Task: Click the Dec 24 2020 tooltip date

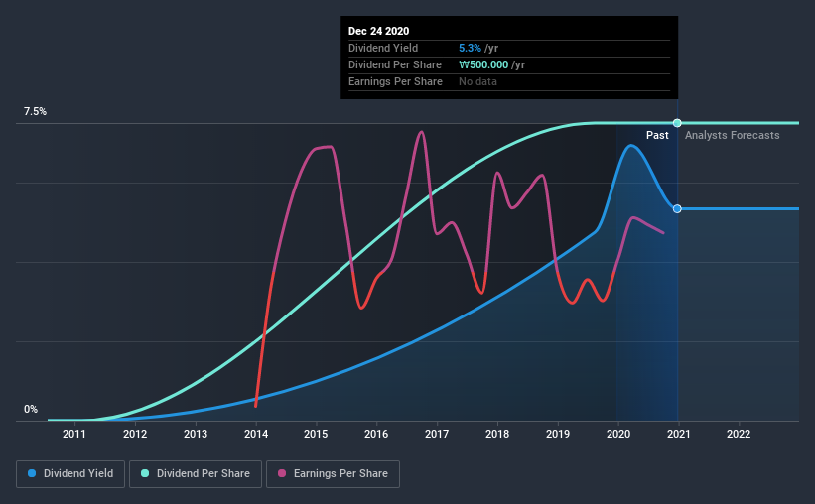Action: [x=379, y=31]
